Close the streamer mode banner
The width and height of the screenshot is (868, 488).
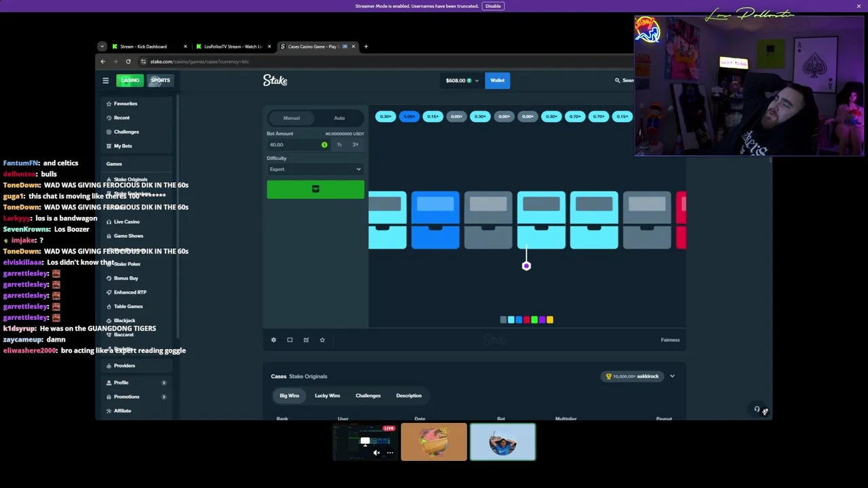tap(859, 6)
